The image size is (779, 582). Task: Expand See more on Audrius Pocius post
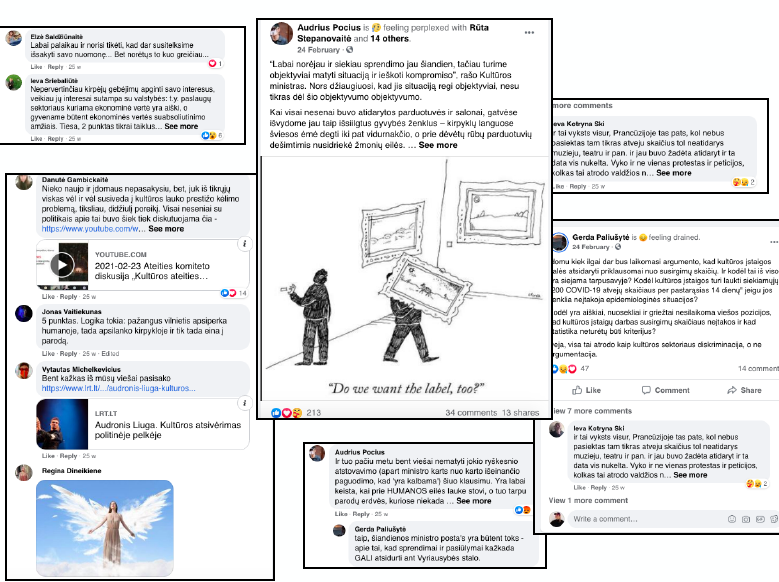[438, 145]
